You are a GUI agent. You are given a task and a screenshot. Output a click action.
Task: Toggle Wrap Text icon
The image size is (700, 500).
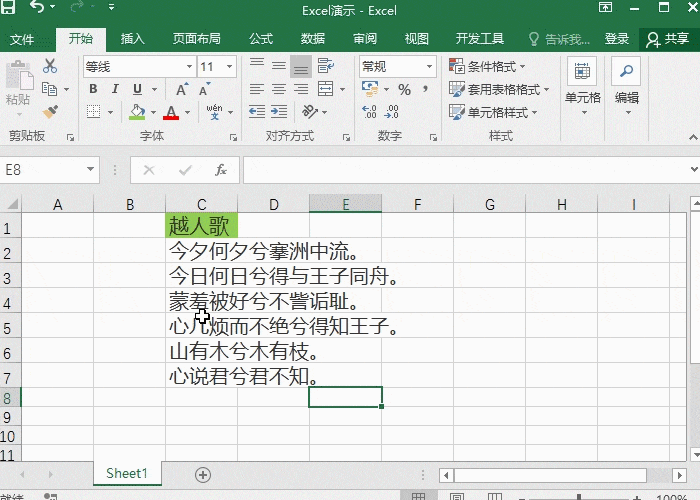325,66
